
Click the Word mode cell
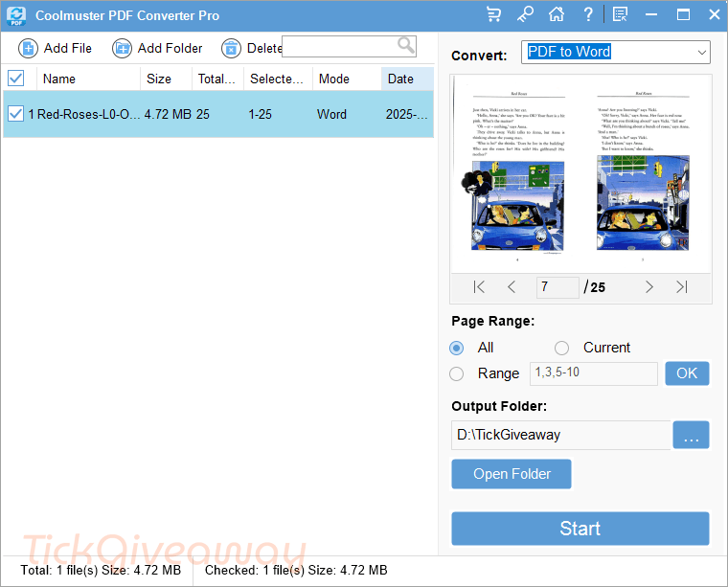coord(331,114)
